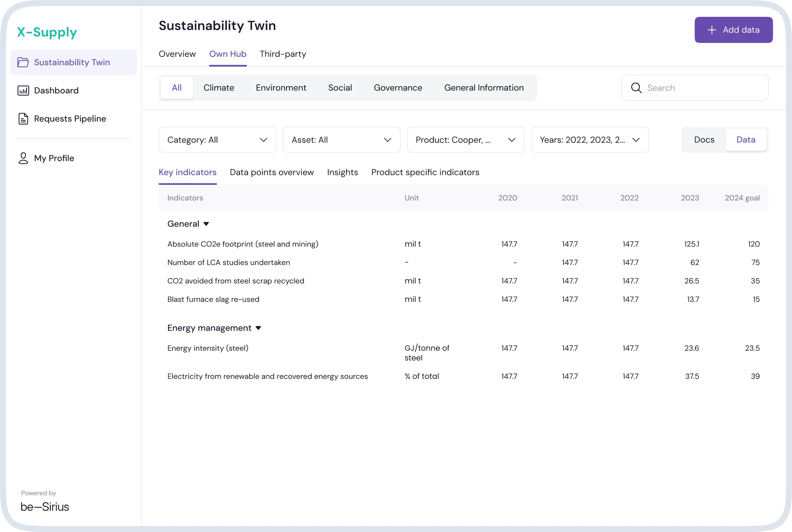Click the Add data button
Image resolution: width=792 pixels, height=532 pixels.
click(733, 30)
